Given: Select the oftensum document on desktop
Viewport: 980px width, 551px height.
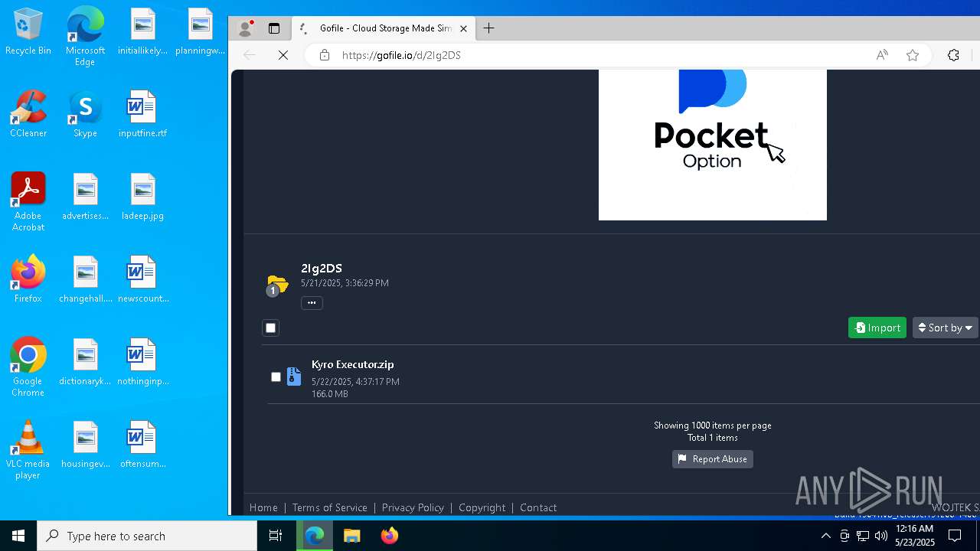Looking at the screenshot, I should (142, 445).
